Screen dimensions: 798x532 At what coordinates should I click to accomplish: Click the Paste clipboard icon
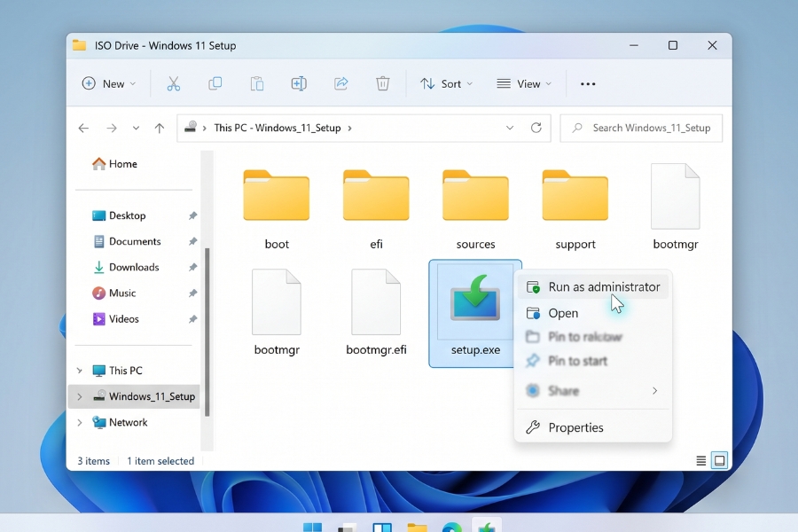point(257,83)
